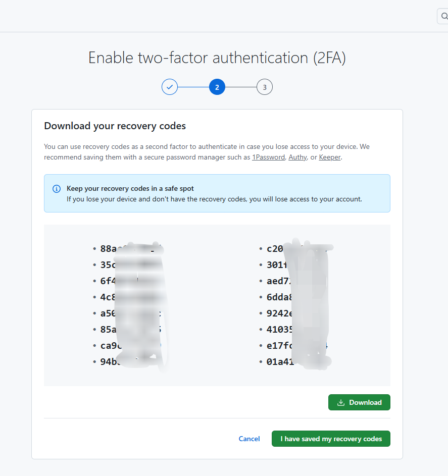Select the step 2 progress indicator
This screenshot has height=476, width=448.
(x=217, y=87)
